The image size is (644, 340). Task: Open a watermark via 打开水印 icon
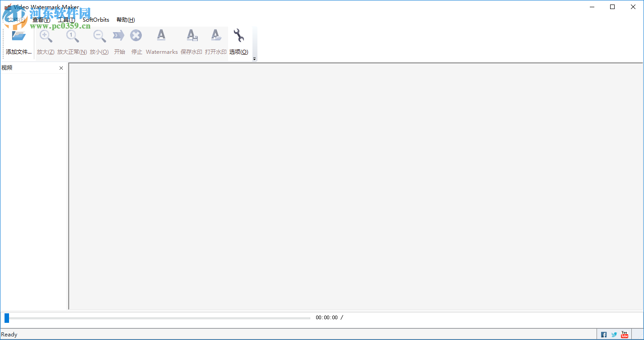click(216, 37)
